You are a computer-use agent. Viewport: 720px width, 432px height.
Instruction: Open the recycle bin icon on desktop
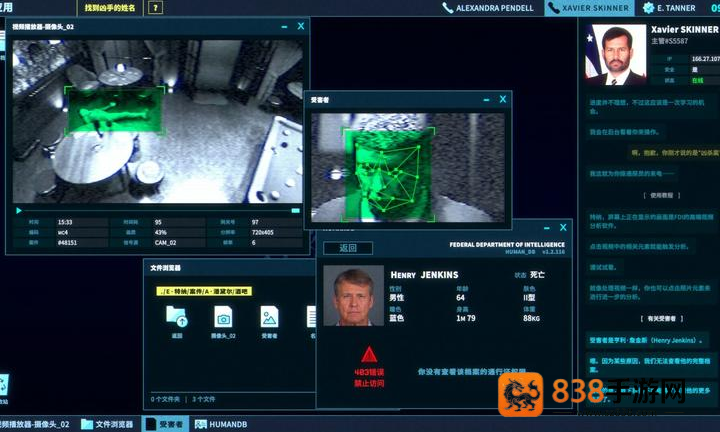tap(3, 386)
